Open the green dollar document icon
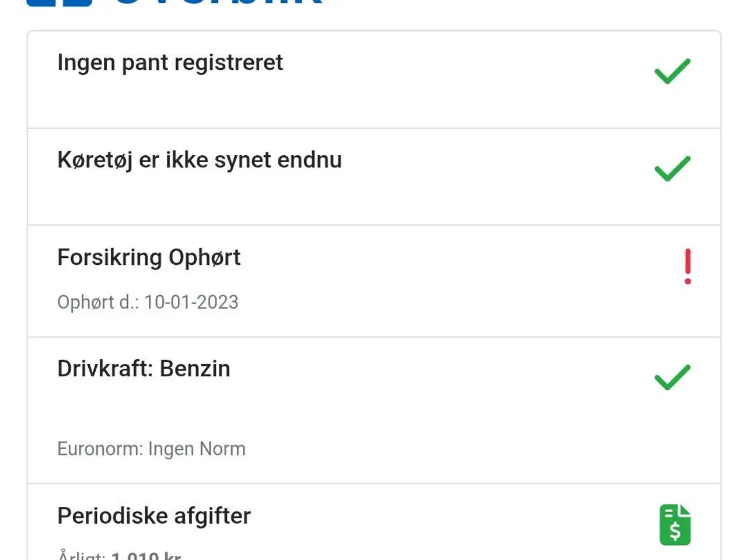This screenshot has width=747, height=560. pyautogui.click(x=675, y=525)
